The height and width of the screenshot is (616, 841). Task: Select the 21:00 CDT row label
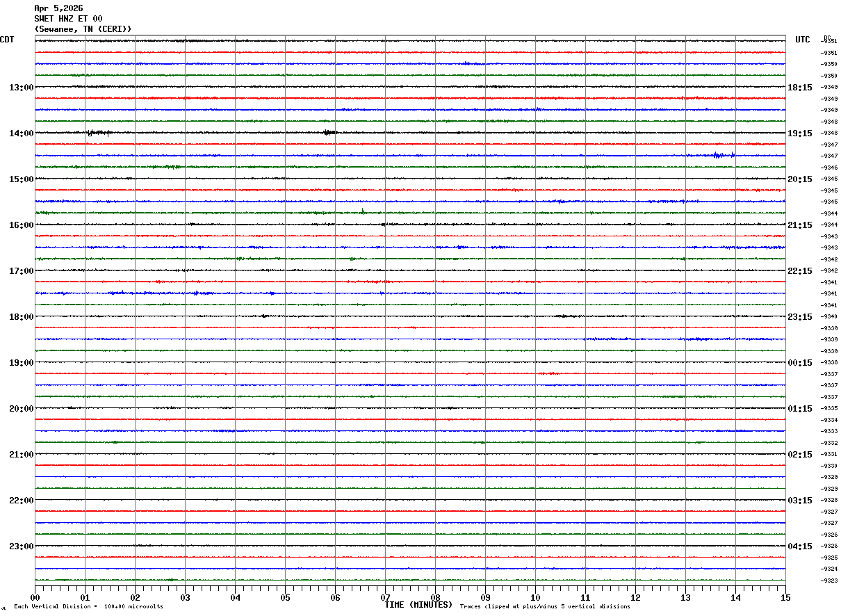pos(22,455)
